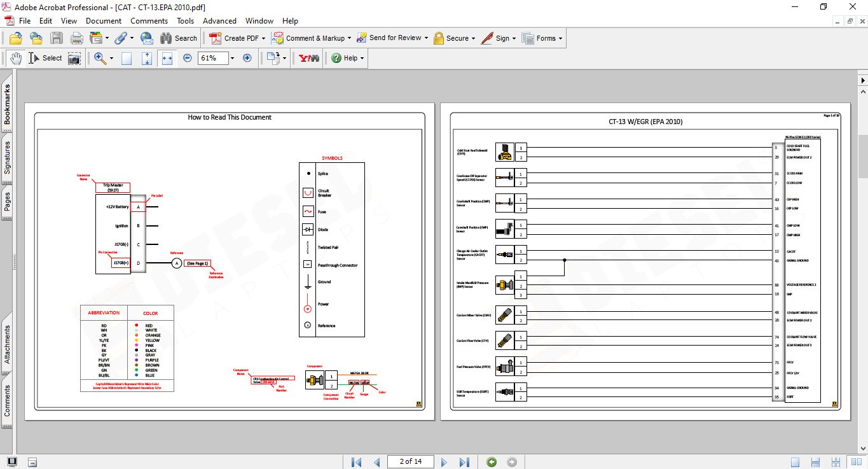
Task: Print the document using printer icon
Action: (x=77, y=38)
